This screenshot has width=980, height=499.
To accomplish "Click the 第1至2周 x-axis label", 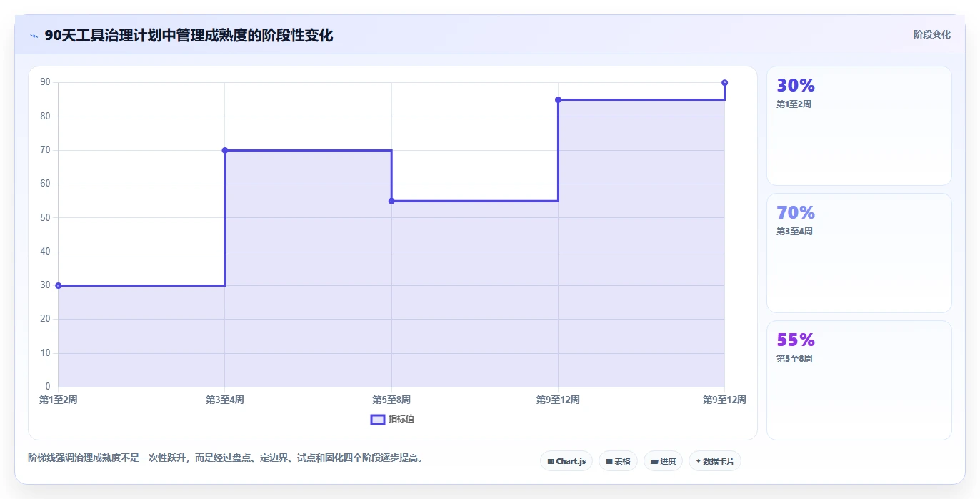I will [59, 400].
